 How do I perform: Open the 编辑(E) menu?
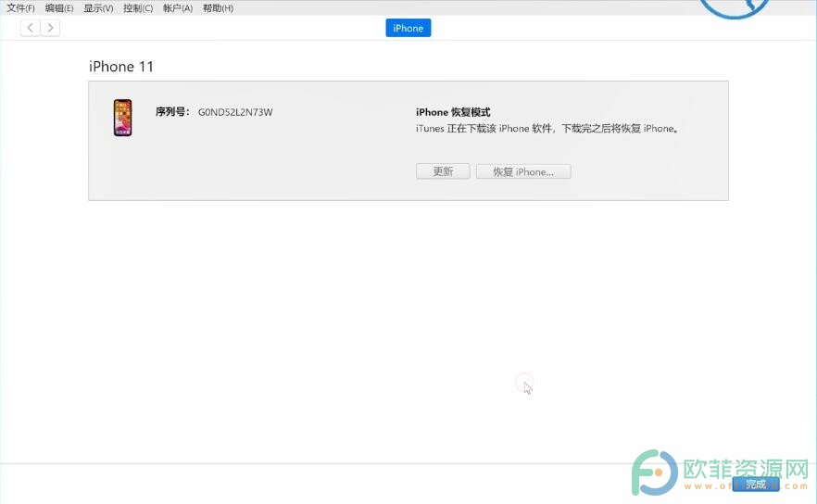pyautogui.click(x=59, y=8)
